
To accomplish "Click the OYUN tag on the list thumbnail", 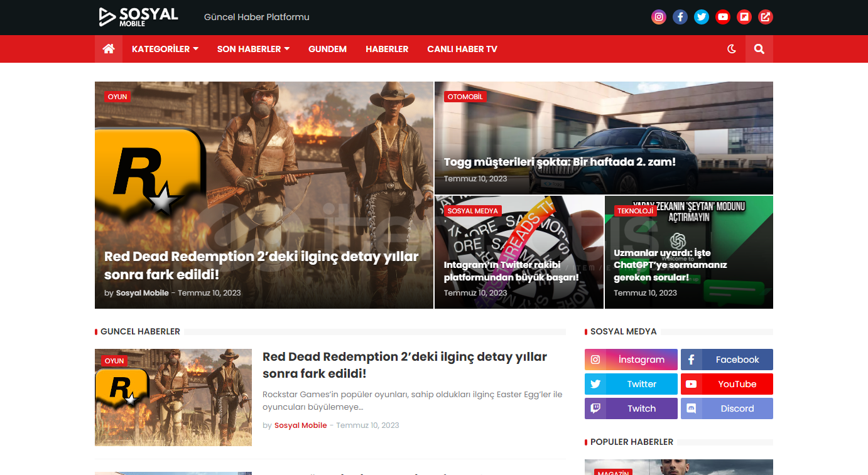I will (114, 361).
